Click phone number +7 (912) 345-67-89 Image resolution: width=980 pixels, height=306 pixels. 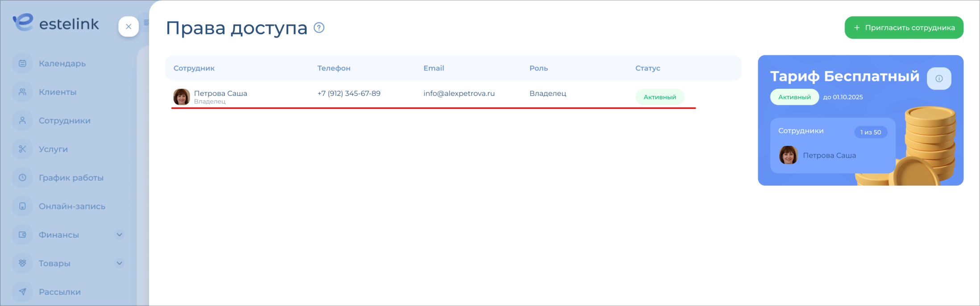coord(349,93)
